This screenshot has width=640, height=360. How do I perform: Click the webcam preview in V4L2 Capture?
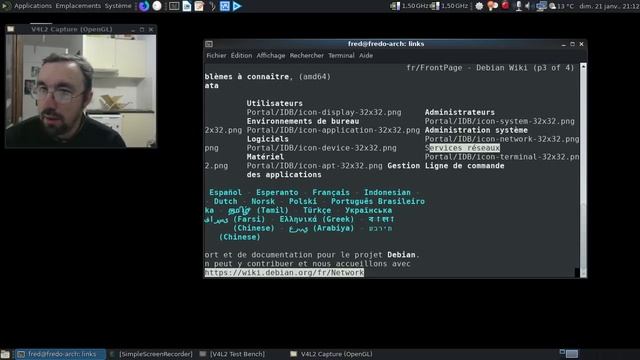(x=80, y=91)
